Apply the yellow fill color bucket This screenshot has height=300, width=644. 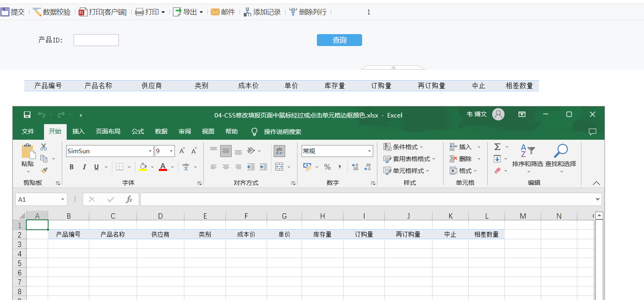pyautogui.click(x=143, y=167)
